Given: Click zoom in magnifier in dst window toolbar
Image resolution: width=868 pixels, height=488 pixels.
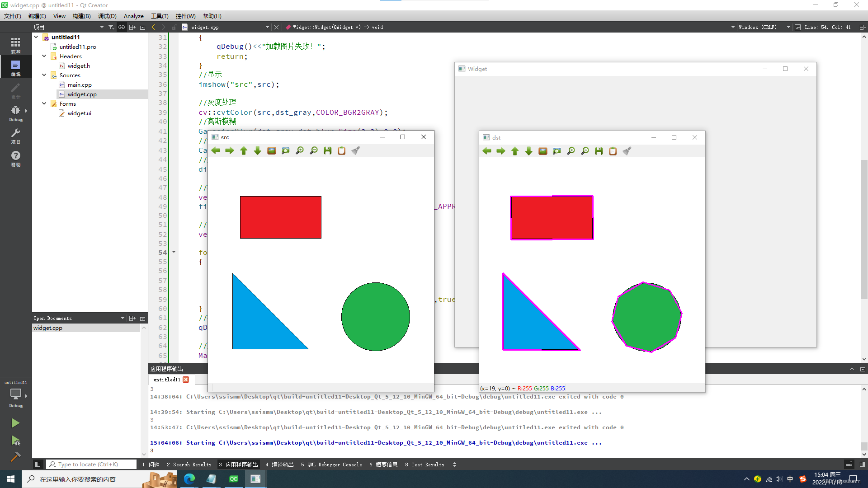Looking at the screenshot, I should click(571, 151).
